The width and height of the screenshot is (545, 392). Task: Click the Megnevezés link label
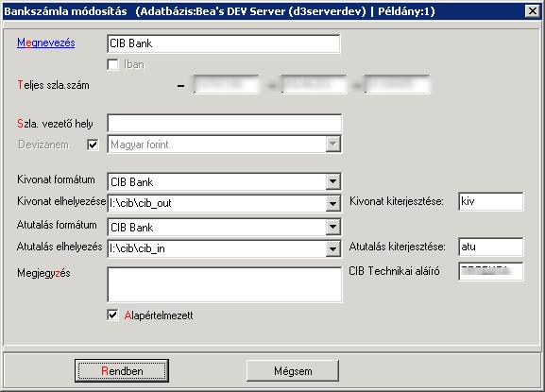pyautogui.click(x=46, y=43)
